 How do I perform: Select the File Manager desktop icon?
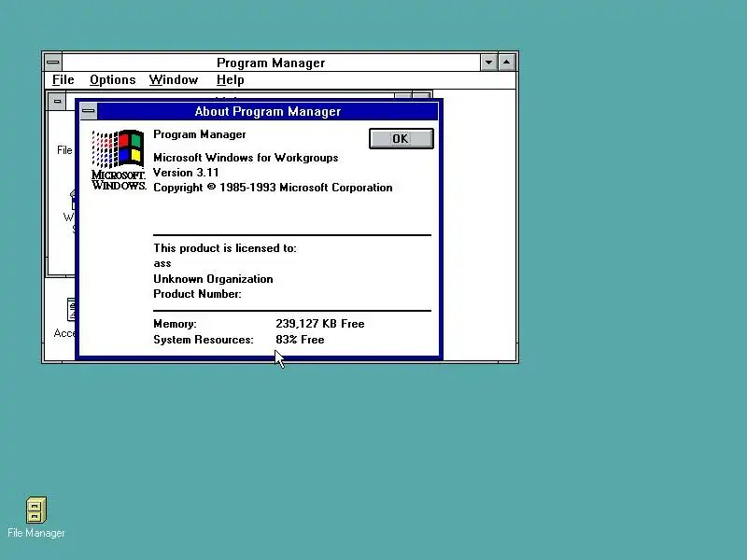(36, 518)
